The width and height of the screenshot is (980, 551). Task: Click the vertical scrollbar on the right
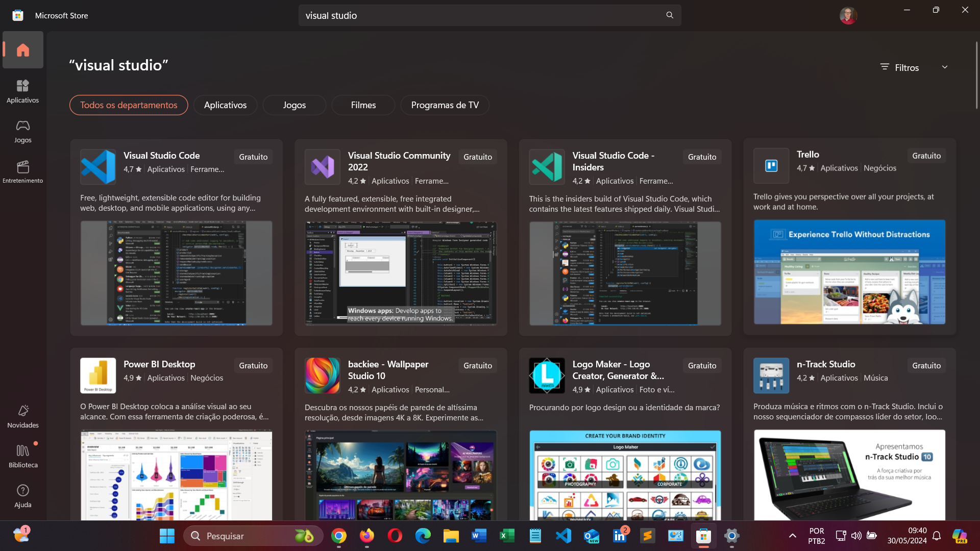pos(976,76)
